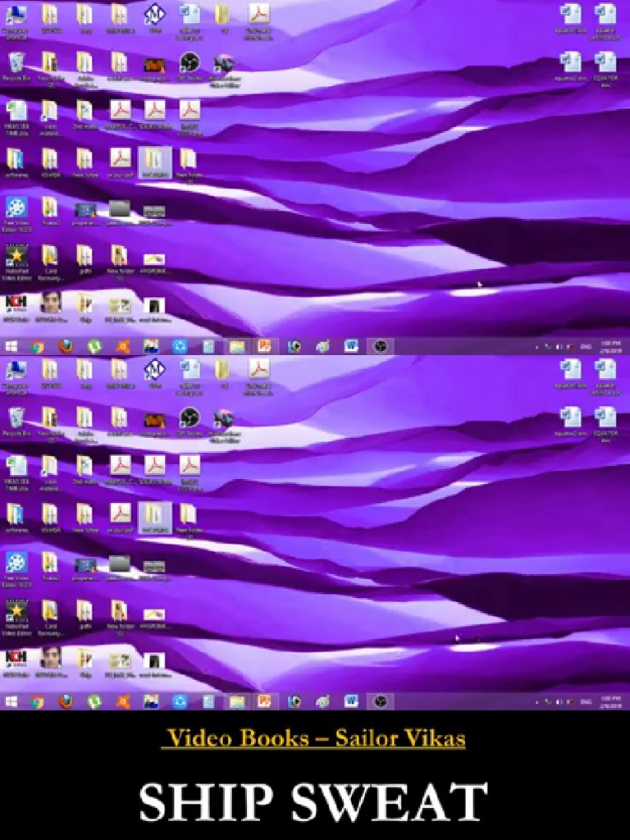This screenshot has height=840, width=630.
Task: Open the NCH Suite shortcut on the upper desktop
Action: pyautogui.click(x=16, y=304)
